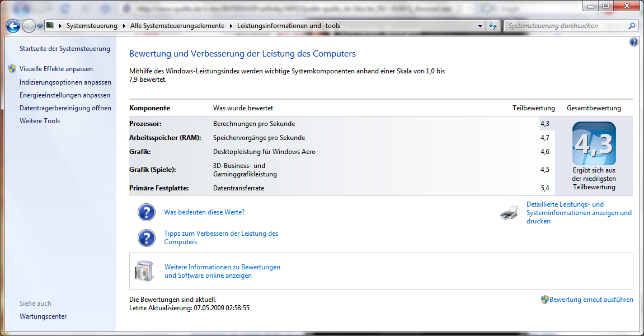Open Visuelle Effekte anpassen
The image size is (644, 336).
(57, 69)
